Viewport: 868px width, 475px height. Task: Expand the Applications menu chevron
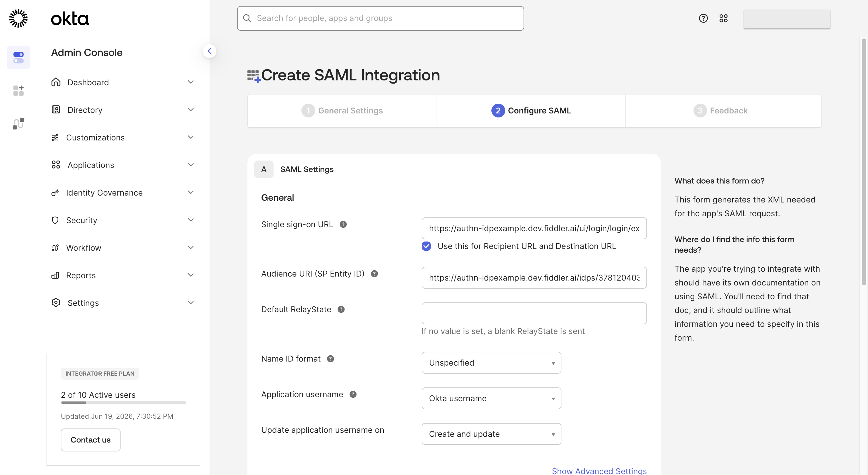(x=191, y=165)
